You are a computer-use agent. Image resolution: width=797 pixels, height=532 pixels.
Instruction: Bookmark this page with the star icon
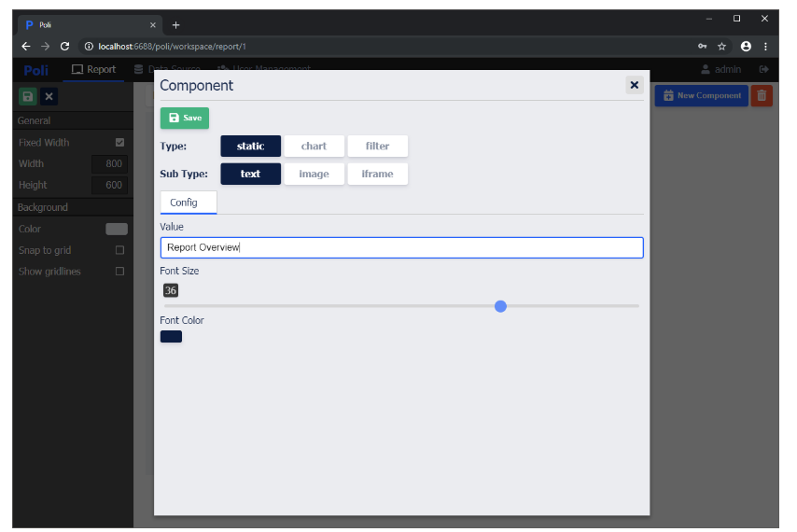coord(721,47)
